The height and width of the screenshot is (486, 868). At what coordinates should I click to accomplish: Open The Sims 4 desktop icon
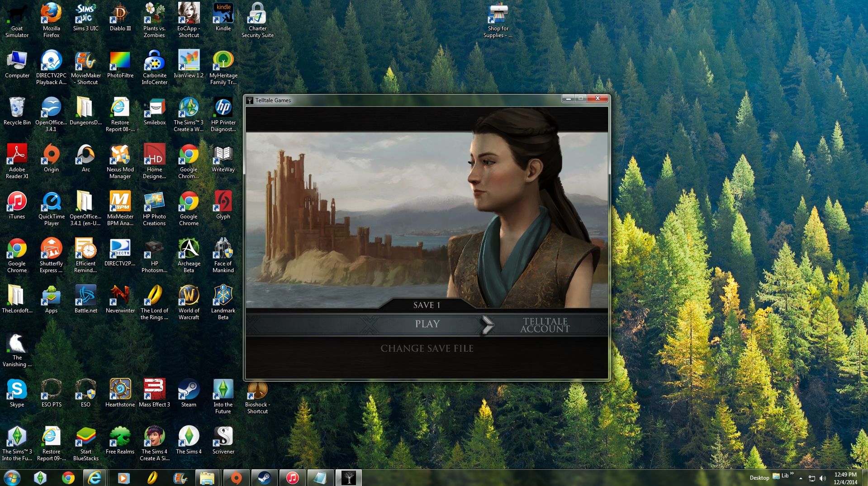click(189, 440)
